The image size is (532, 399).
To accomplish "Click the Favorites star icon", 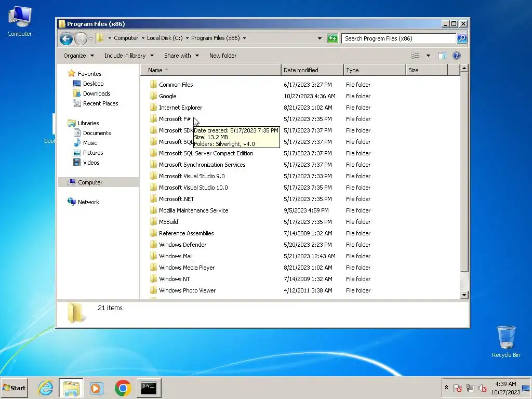I will pos(71,73).
